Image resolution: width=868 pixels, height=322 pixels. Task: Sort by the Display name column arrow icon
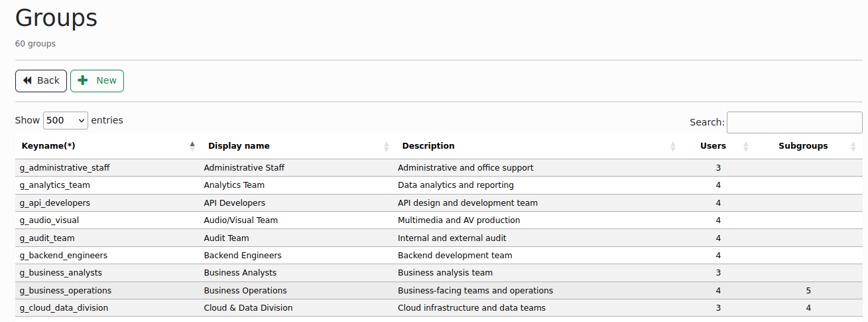387,146
